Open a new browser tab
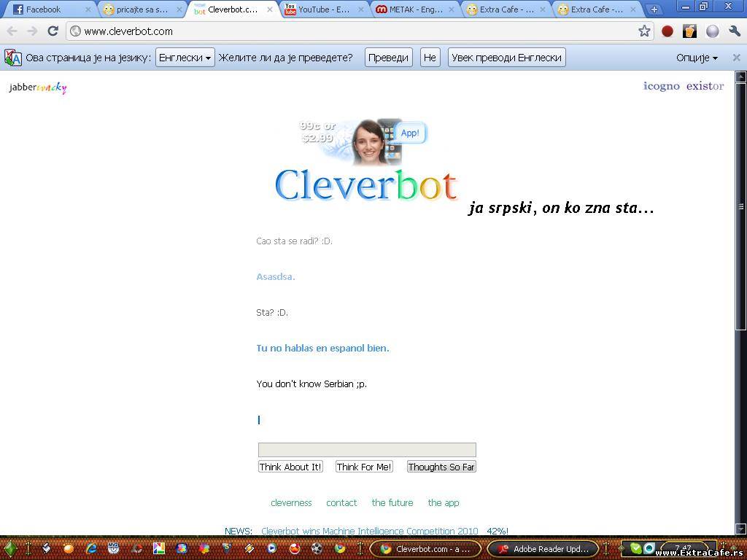 tap(654, 9)
